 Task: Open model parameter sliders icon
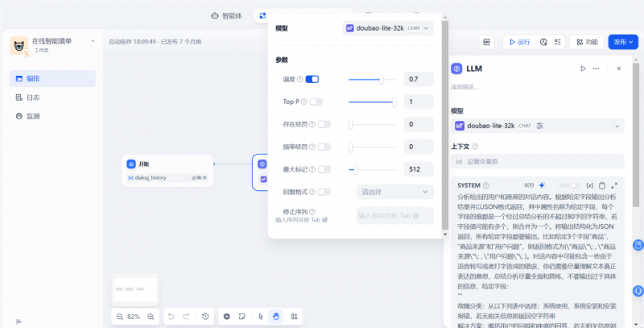(539, 126)
